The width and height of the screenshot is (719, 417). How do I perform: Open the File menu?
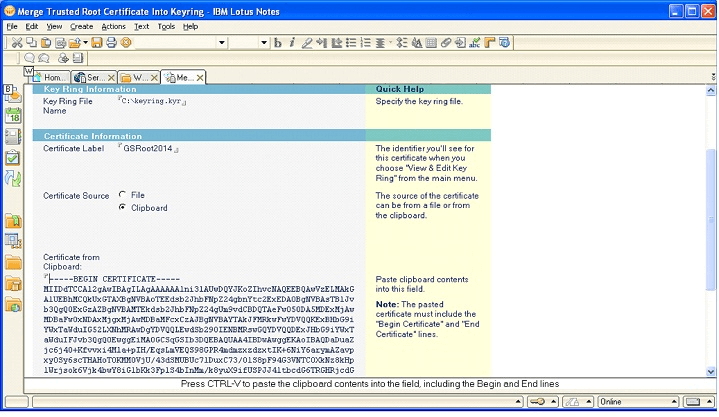pyautogui.click(x=12, y=27)
